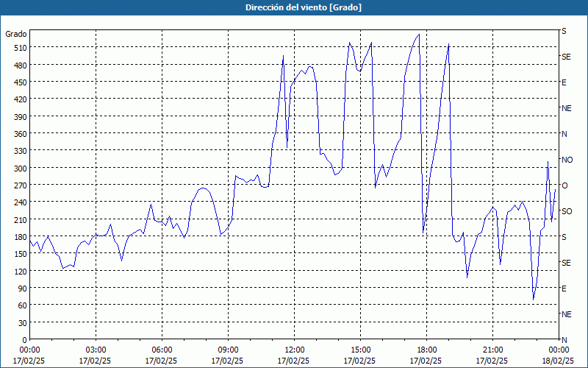The image size is (588, 368).
Task: Select the 12:00 time label on the x-axis
Action: coord(295,350)
